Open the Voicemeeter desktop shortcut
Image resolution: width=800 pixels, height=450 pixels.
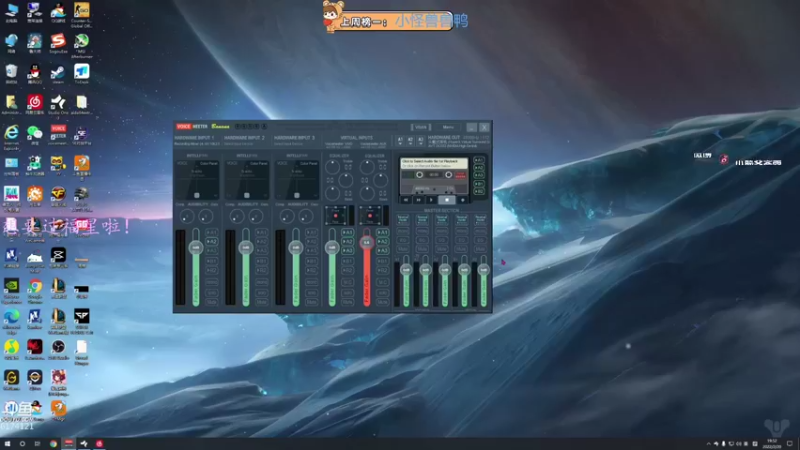(x=58, y=135)
